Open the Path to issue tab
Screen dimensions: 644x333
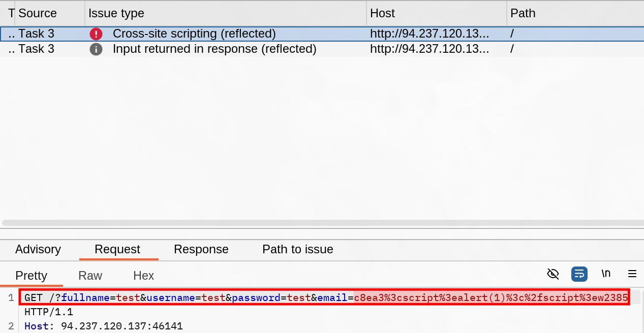coord(297,249)
